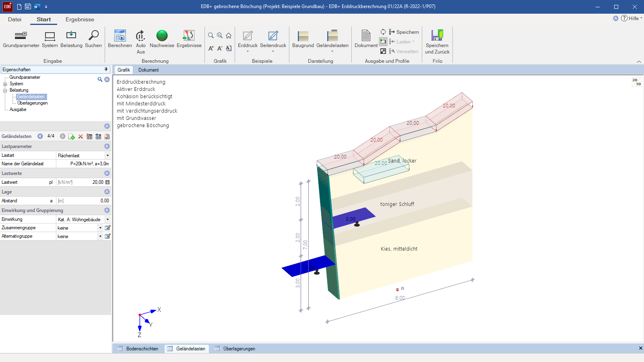Decrease graphic font size with A-

point(220,48)
